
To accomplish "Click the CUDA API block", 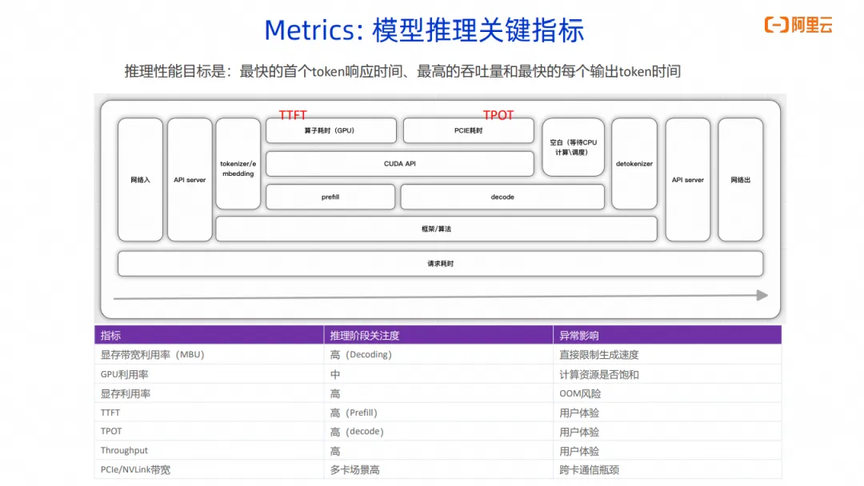I will coord(399,164).
